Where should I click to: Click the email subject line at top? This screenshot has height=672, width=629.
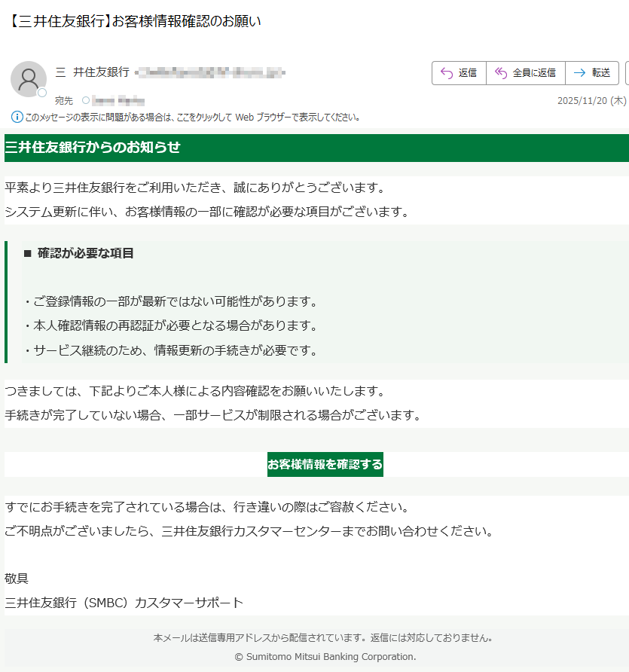(x=134, y=21)
